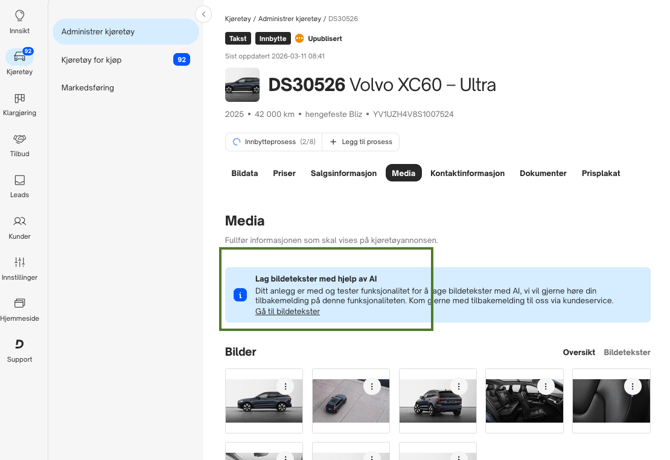
Task: Click the Kjøretøy breadcrumb link
Action: point(238,19)
